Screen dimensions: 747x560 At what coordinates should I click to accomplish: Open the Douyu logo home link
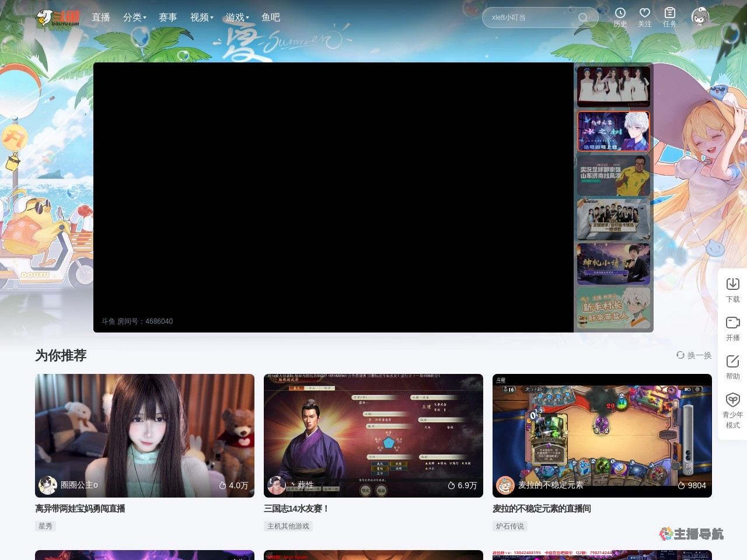pos(57,18)
